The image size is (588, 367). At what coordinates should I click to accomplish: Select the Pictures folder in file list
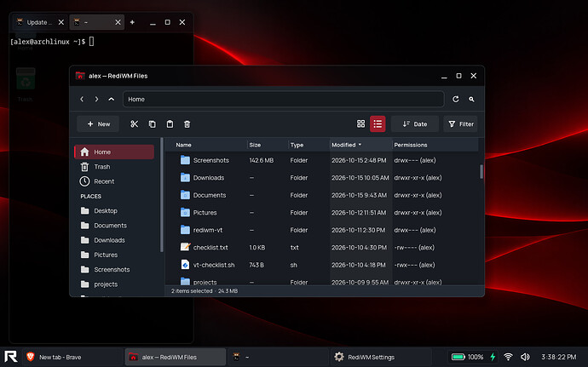(x=322, y=213)
